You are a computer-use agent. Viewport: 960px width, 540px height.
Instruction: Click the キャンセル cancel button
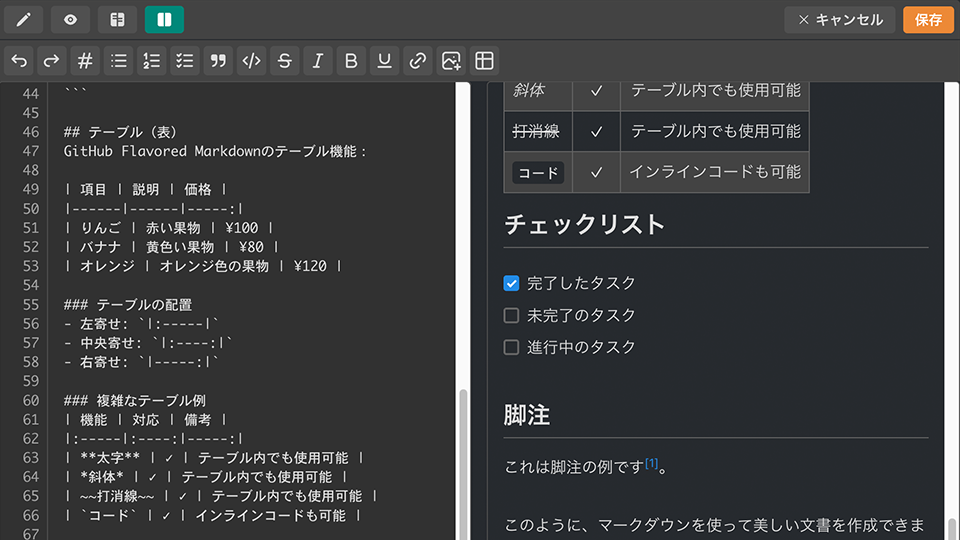click(839, 20)
